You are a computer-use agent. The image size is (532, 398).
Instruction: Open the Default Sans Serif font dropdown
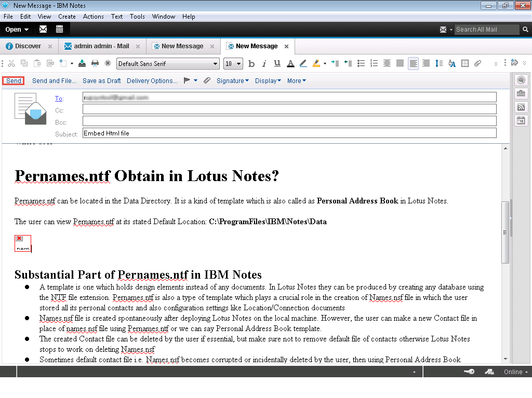[x=216, y=64]
